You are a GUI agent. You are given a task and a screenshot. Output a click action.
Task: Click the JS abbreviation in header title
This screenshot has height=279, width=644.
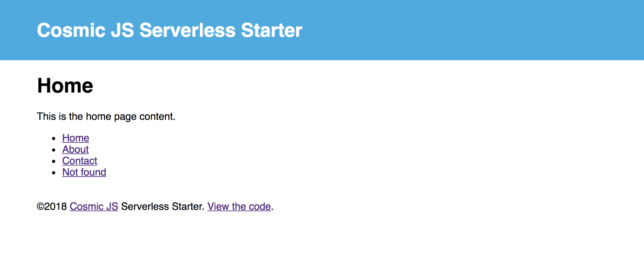point(122,30)
